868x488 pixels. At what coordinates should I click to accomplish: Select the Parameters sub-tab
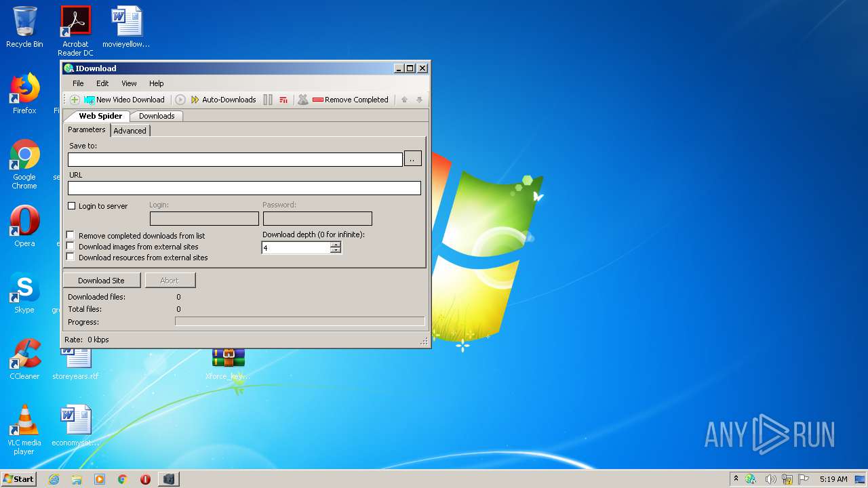(x=87, y=129)
